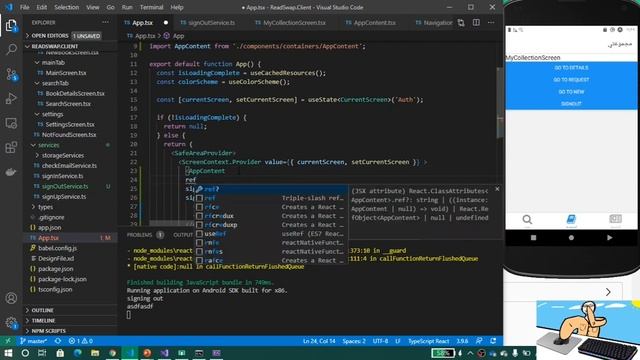Open editor more actions ellipsis
This screenshot has width=640, height=360.
491,23
